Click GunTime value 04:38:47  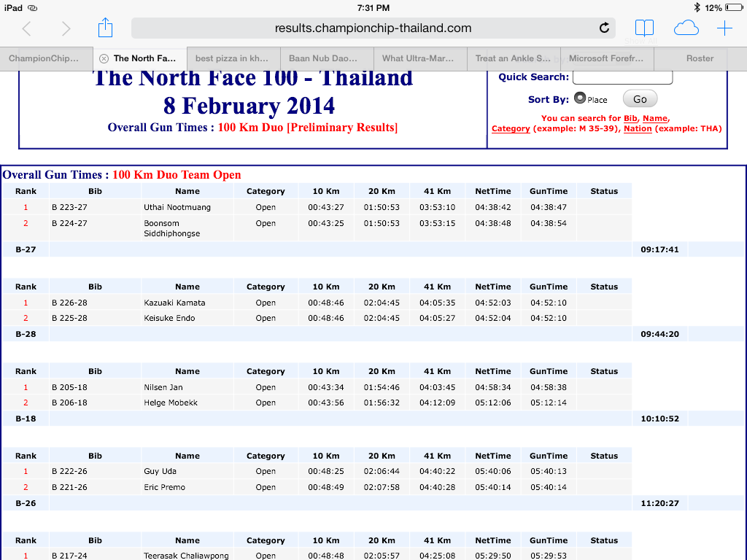pyautogui.click(x=549, y=208)
